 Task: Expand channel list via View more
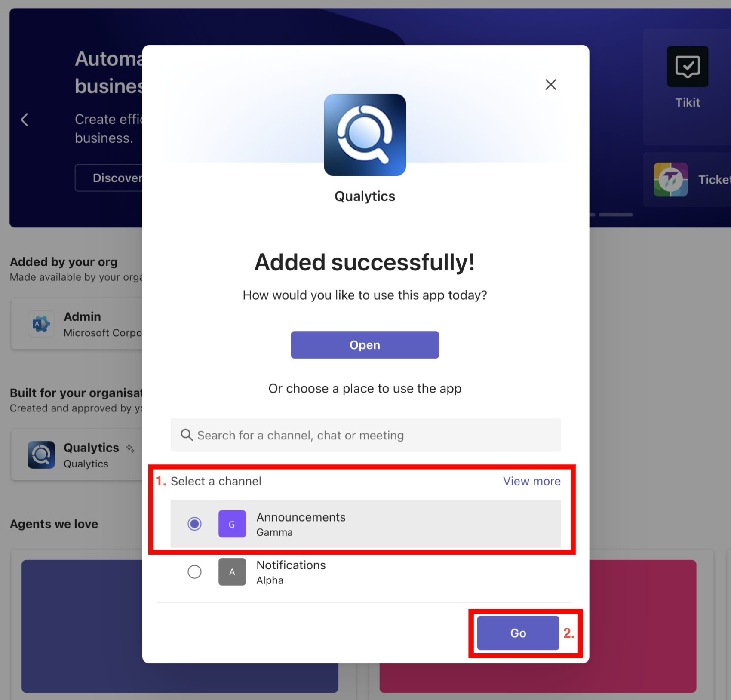point(532,481)
